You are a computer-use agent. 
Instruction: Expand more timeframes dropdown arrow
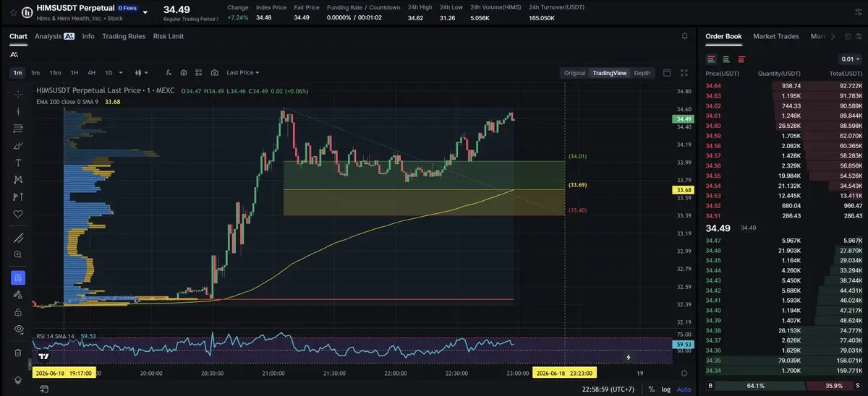[121, 72]
